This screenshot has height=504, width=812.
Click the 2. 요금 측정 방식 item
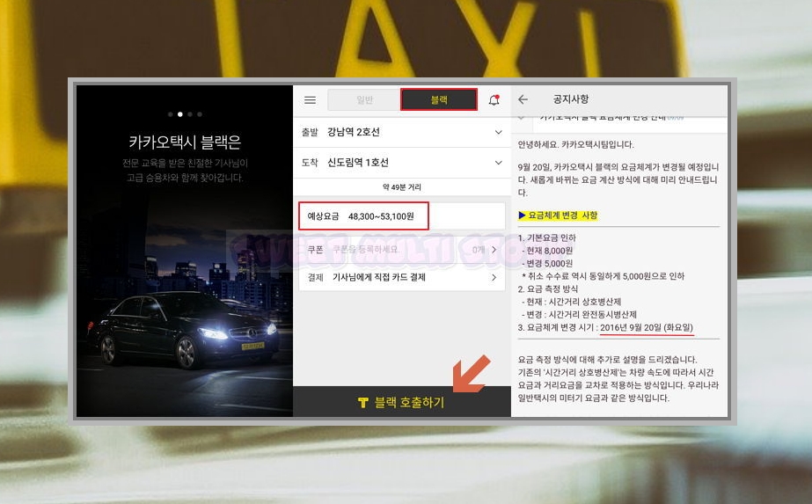pos(548,289)
